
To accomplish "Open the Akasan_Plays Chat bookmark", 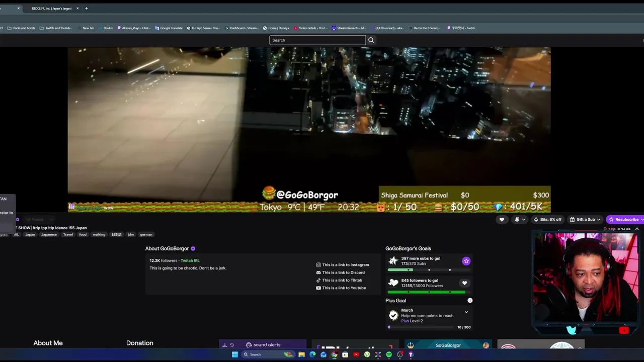I will pos(133,28).
